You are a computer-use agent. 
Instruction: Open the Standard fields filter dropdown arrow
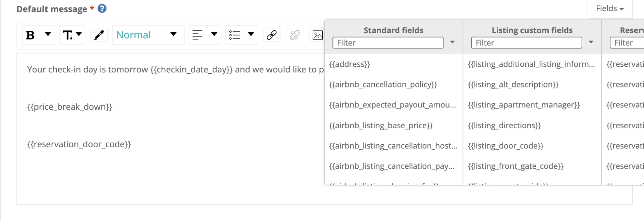[x=452, y=42]
